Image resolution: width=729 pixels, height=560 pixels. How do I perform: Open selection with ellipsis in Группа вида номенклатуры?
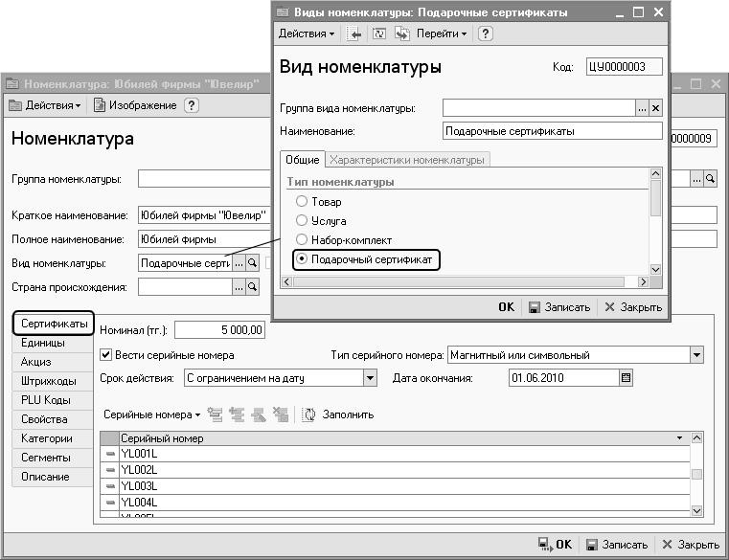click(x=641, y=108)
